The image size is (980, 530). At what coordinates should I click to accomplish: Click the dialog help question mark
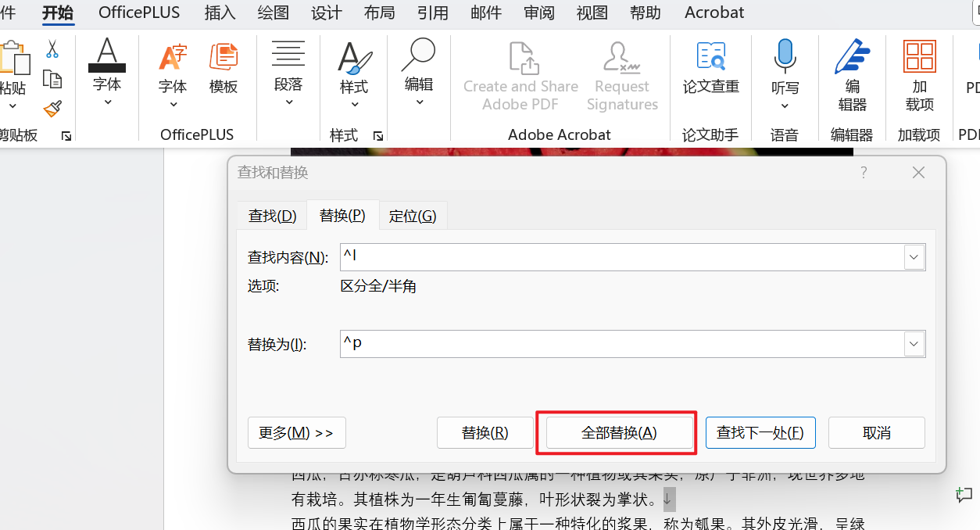pos(864,173)
